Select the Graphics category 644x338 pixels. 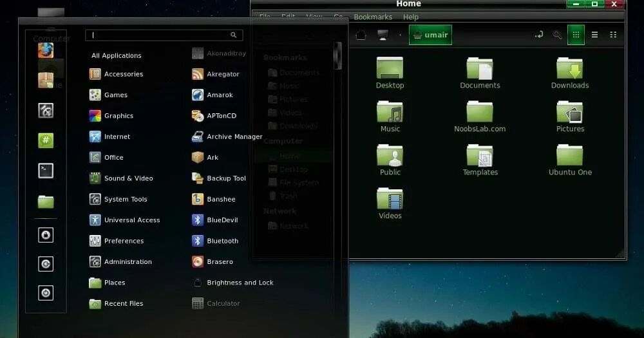coord(111,116)
